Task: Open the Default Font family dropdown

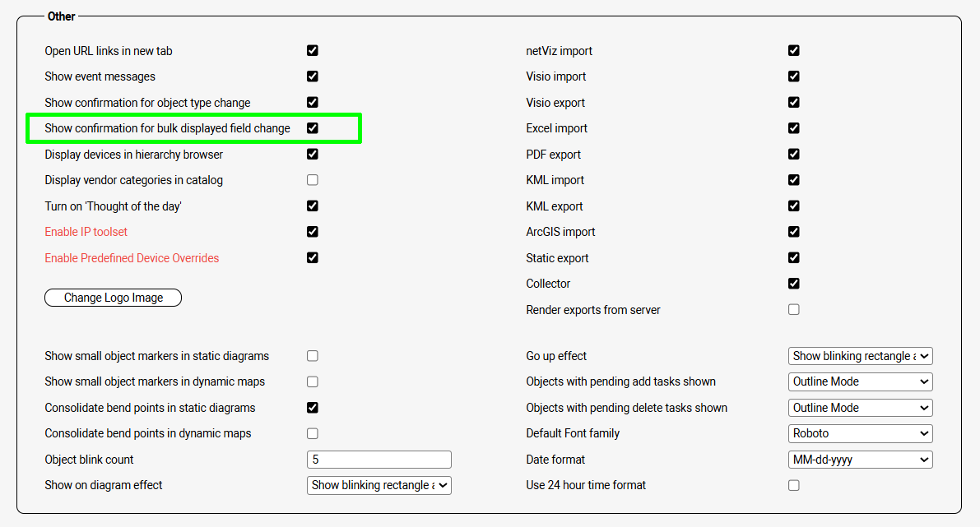Action: pyautogui.click(x=860, y=433)
